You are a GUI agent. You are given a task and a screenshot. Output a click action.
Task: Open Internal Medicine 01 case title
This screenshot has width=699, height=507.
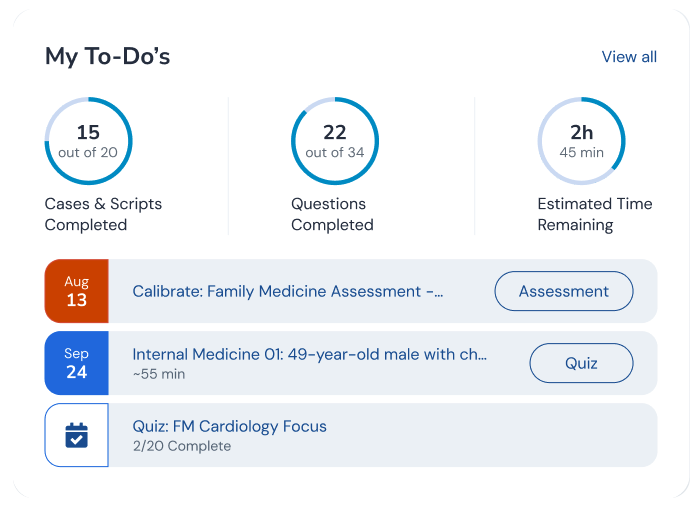click(310, 354)
